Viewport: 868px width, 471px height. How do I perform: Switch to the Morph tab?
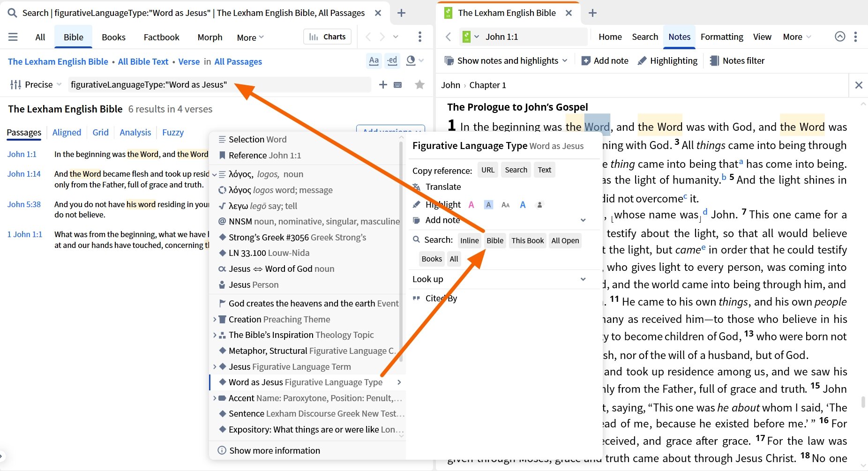click(x=210, y=37)
